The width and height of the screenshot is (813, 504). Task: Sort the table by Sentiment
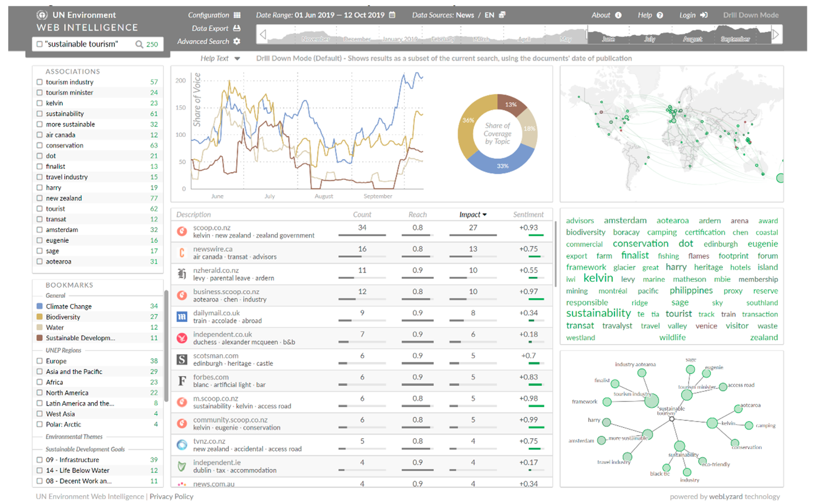[528, 215]
